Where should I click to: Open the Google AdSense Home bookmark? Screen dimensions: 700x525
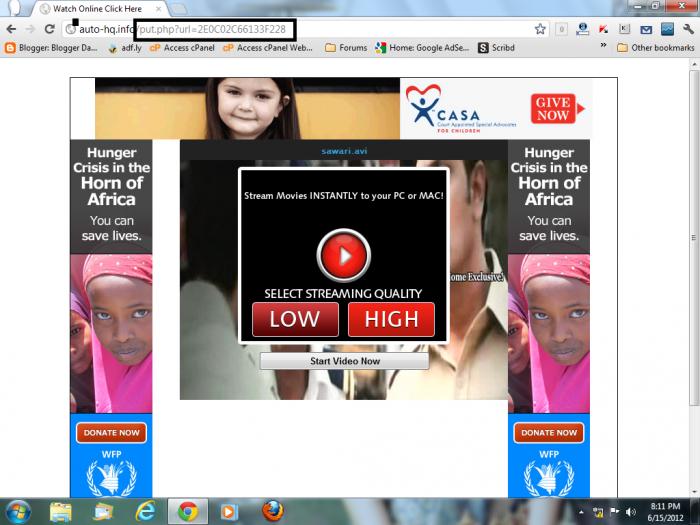click(x=422, y=48)
